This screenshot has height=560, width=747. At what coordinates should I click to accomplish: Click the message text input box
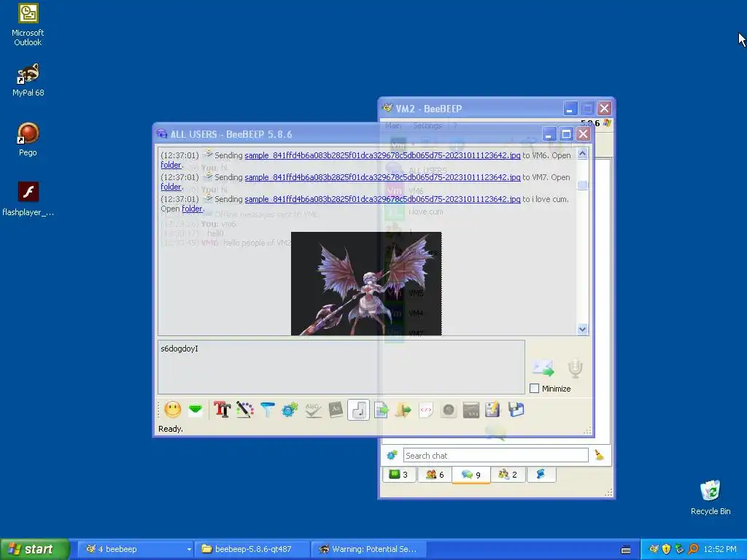click(341, 367)
